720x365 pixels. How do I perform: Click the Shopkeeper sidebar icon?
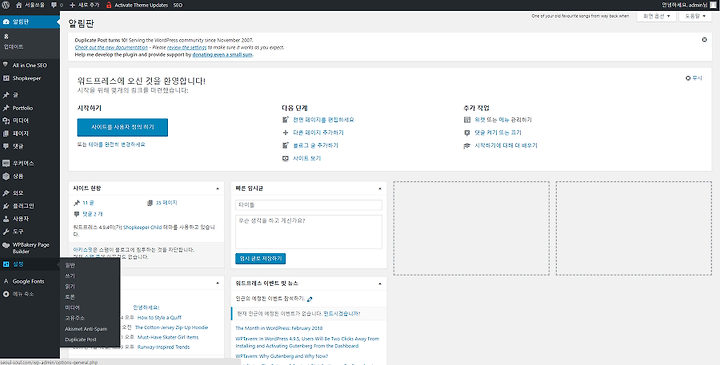(6, 79)
